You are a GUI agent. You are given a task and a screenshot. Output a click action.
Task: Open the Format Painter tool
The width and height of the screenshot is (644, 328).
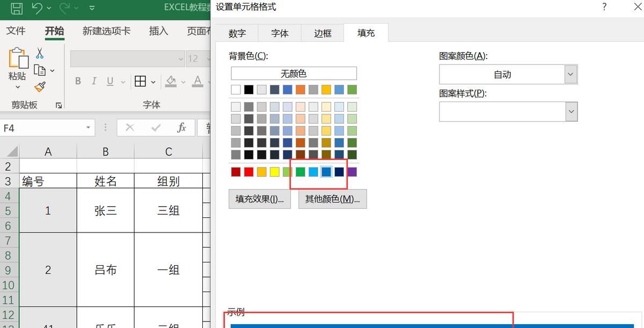coord(40,86)
